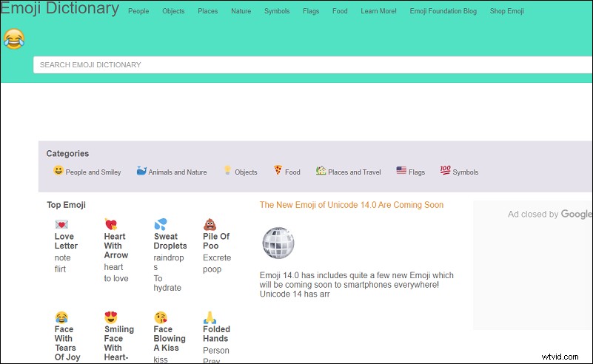593x364 pixels.
Task: Choose the Face Blowing A Kiss emoji
Action: coord(161,317)
